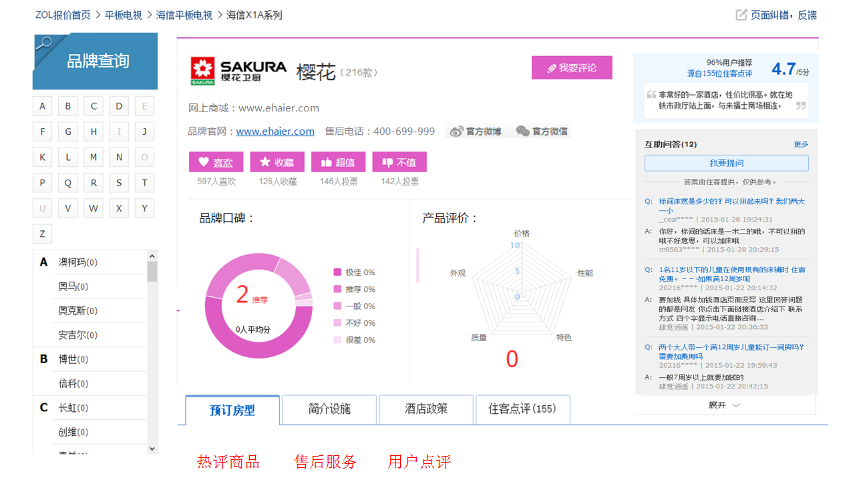Open the www.ehaier.com official site link

tap(275, 132)
